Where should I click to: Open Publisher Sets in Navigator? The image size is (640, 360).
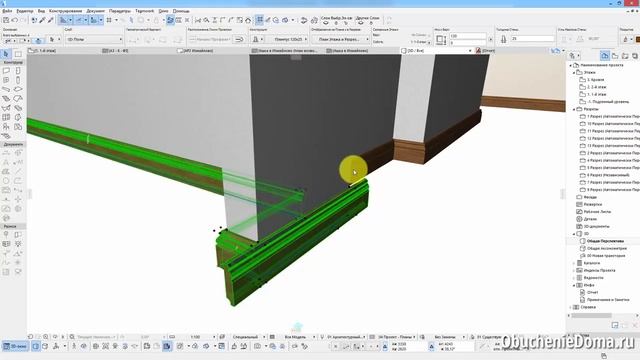pyautogui.click(x=635, y=56)
